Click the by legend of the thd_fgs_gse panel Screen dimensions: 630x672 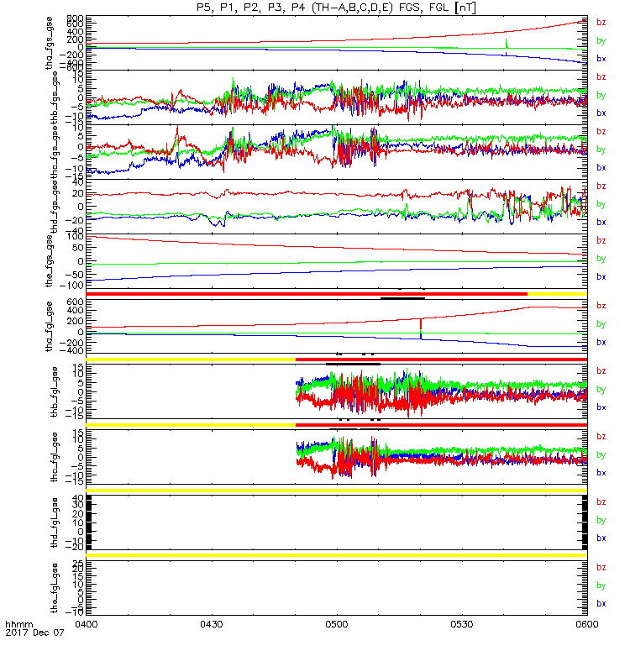click(x=601, y=204)
